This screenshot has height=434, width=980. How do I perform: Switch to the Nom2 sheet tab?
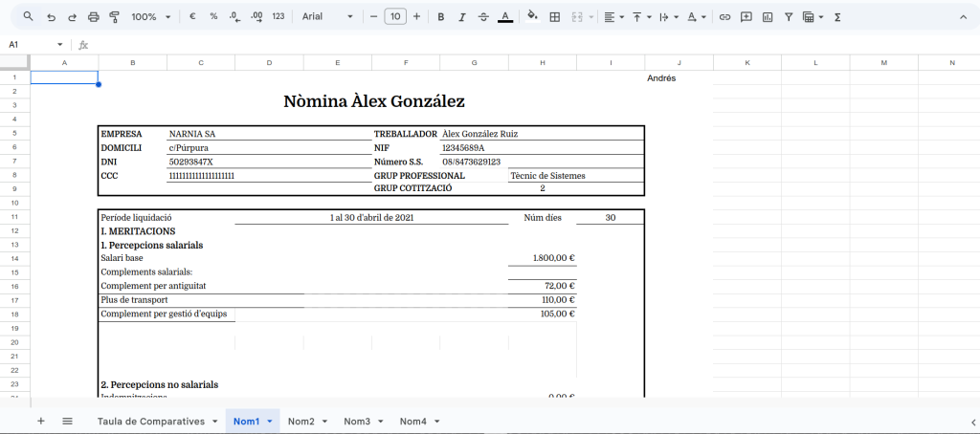pos(301,421)
